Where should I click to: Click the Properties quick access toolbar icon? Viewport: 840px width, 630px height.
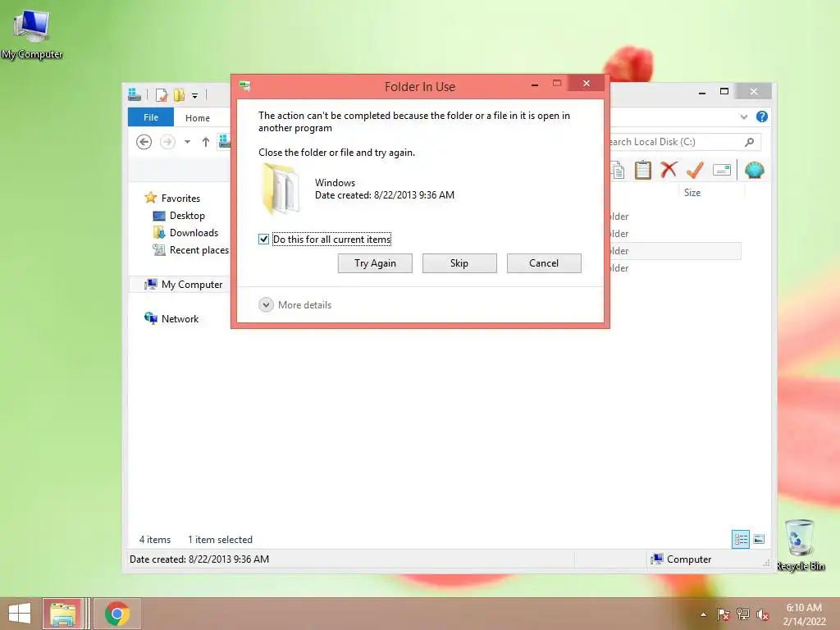162,95
